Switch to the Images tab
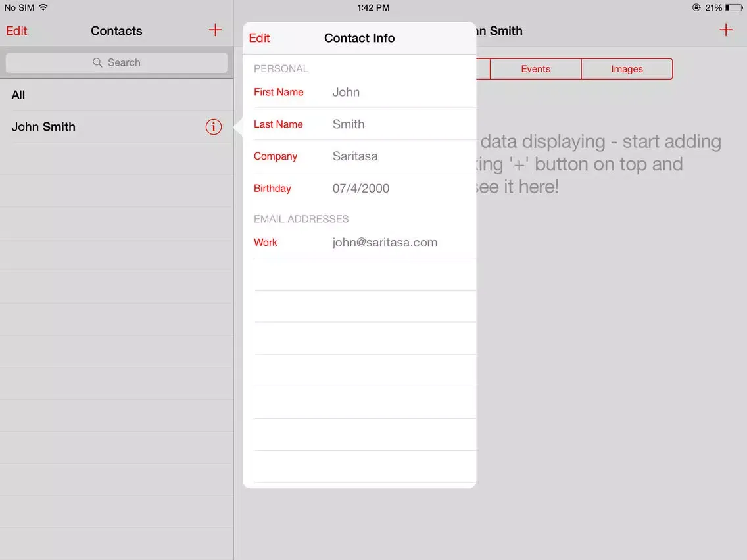Viewport: 747px width, 560px height. tap(627, 69)
